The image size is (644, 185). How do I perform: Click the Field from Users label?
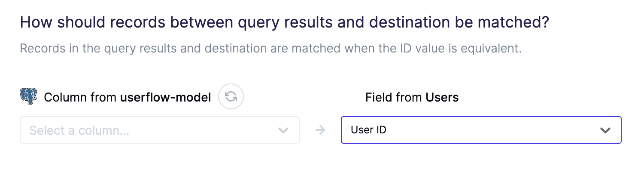tap(412, 98)
